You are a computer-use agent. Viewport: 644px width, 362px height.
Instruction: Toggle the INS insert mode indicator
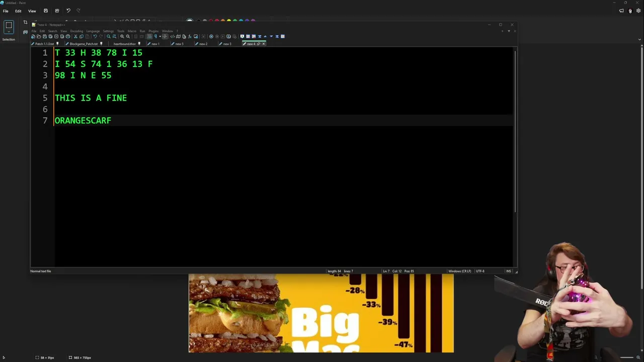coord(509,271)
